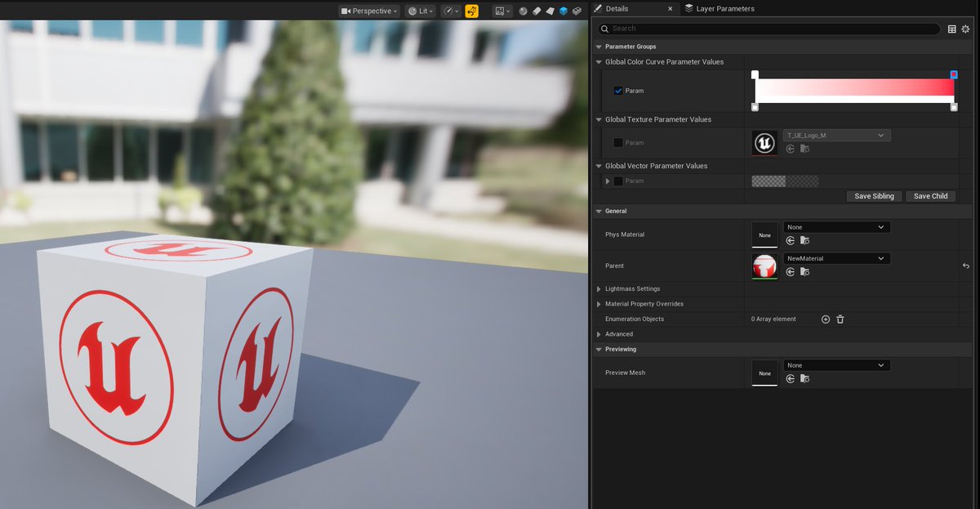Viewport: 980px width, 509px height.
Task: Collapse the Previewing section
Action: coord(599,350)
